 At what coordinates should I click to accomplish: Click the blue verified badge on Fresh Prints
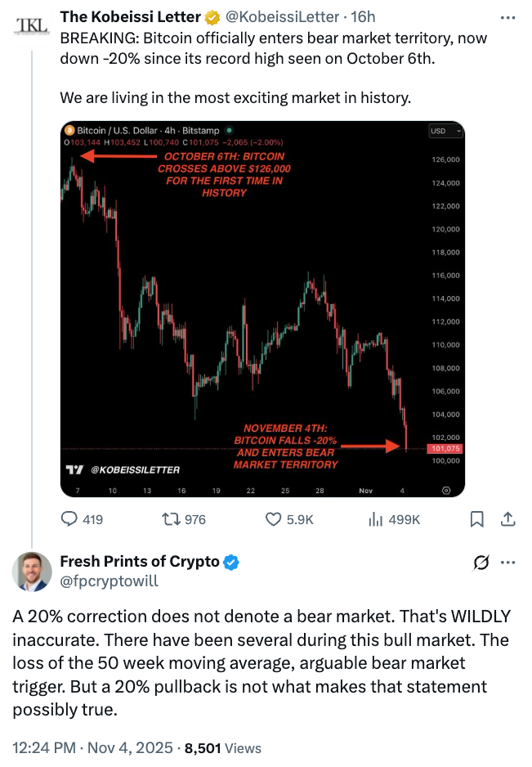[x=230, y=562]
